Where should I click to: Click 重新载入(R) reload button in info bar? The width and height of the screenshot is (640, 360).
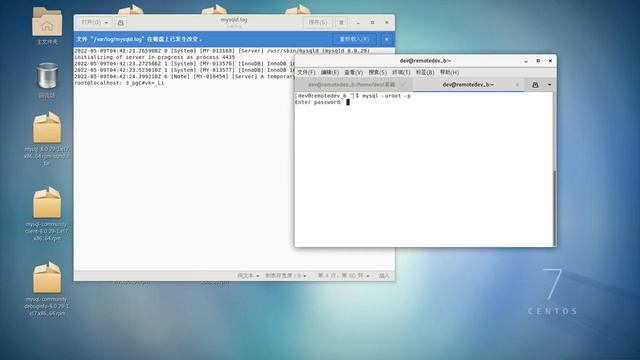pos(354,39)
